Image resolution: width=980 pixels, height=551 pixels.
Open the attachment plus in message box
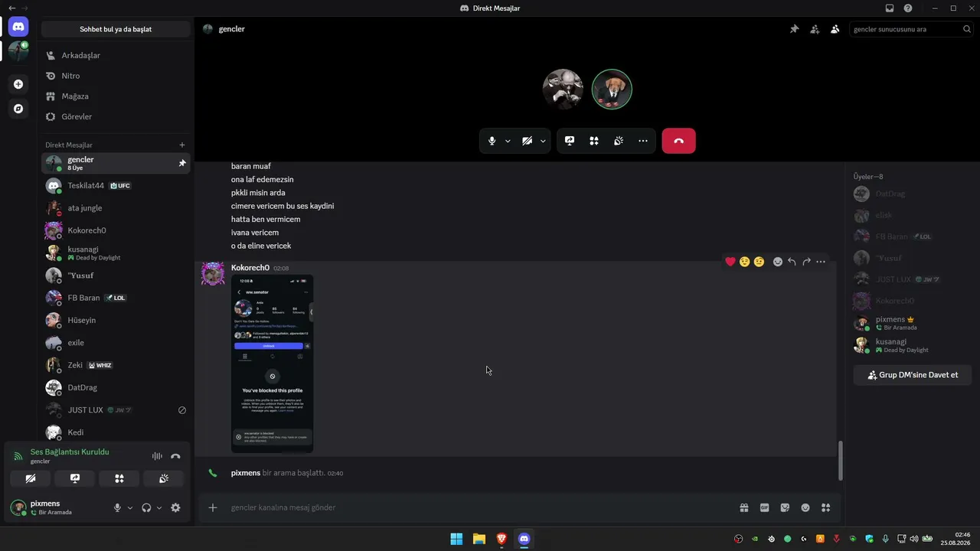pyautogui.click(x=213, y=507)
